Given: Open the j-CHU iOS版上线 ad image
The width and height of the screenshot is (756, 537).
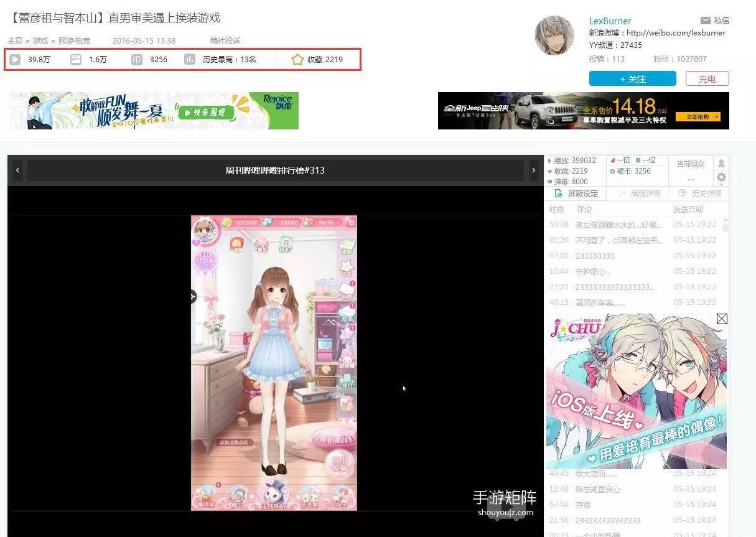Looking at the screenshot, I should [637, 391].
